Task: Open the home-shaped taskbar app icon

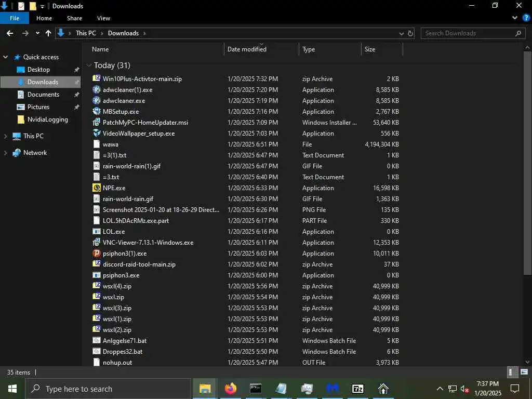Action: [x=383, y=389]
